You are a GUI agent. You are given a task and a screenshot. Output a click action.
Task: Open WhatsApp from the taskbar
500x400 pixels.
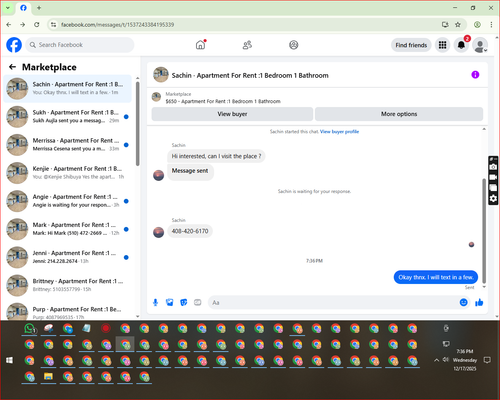pyautogui.click(x=30, y=329)
